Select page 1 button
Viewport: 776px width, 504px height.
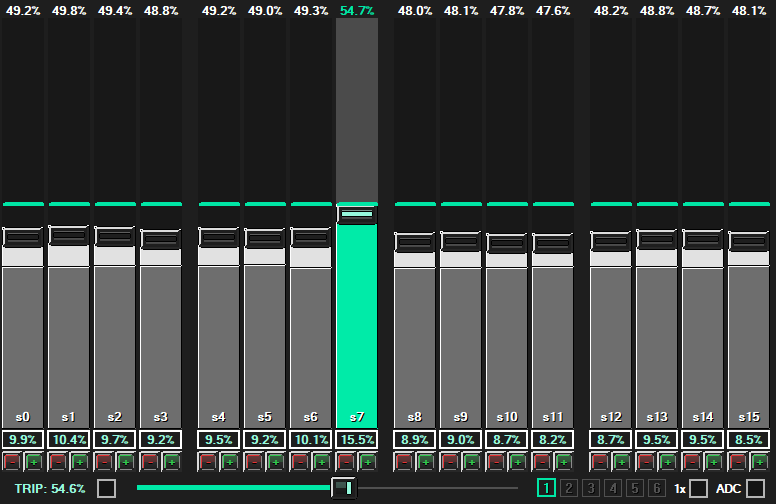tap(547, 488)
